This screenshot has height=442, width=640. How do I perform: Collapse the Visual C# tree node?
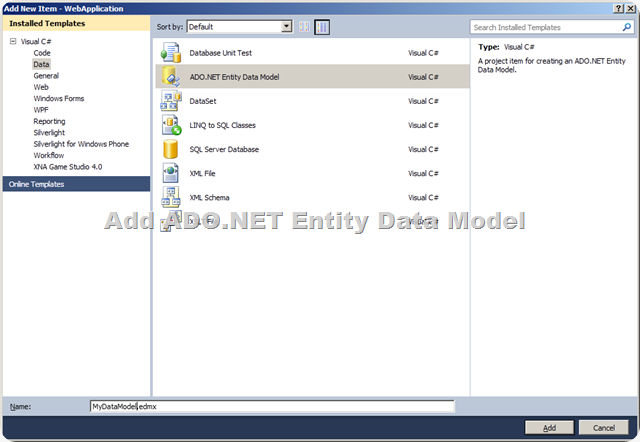(x=13, y=41)
